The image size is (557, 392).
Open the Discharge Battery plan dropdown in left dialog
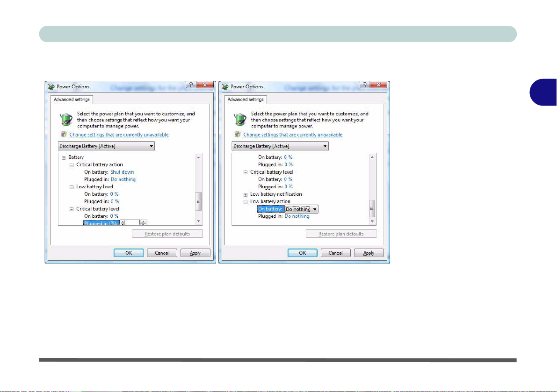click(106, 146)
